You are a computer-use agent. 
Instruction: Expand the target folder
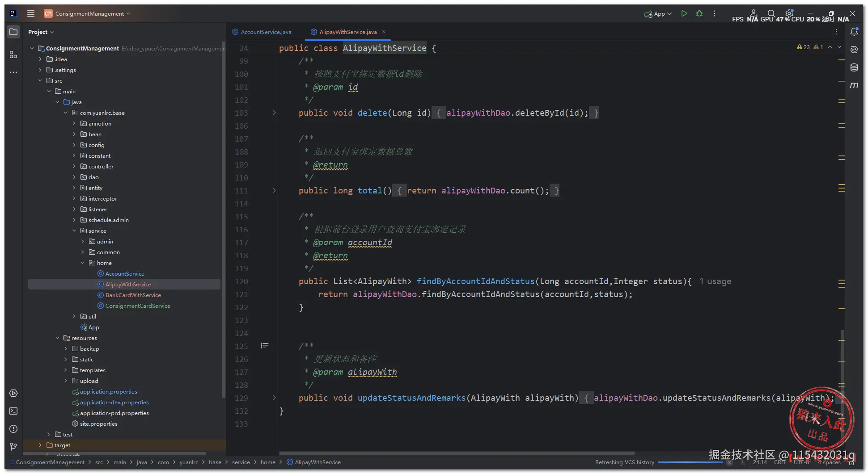click(x=40, y=445)
